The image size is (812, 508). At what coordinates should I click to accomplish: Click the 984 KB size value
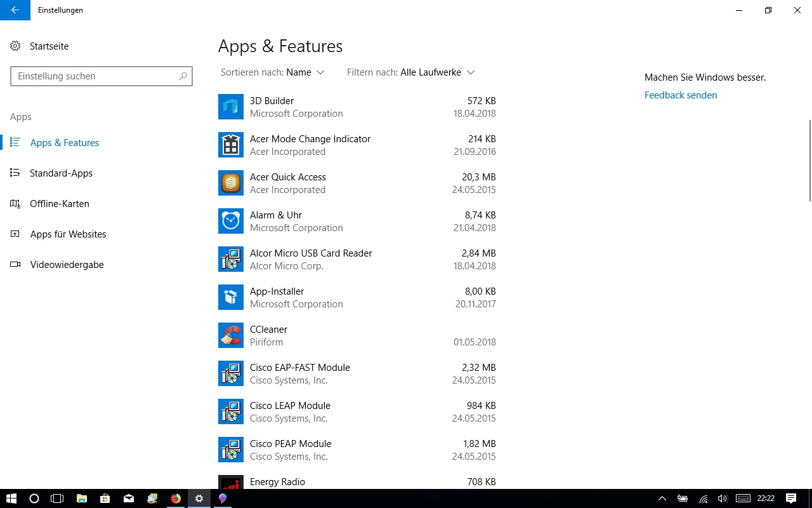(481, 406)
